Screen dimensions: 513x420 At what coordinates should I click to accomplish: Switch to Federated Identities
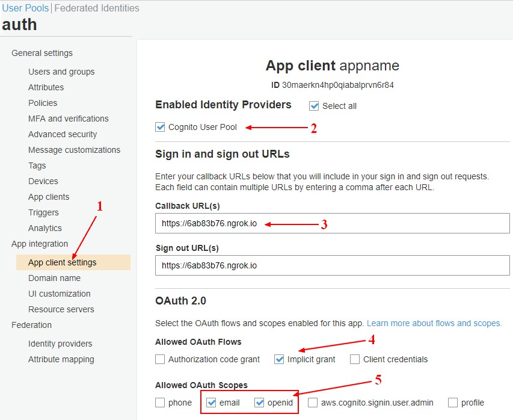[96, 8]
